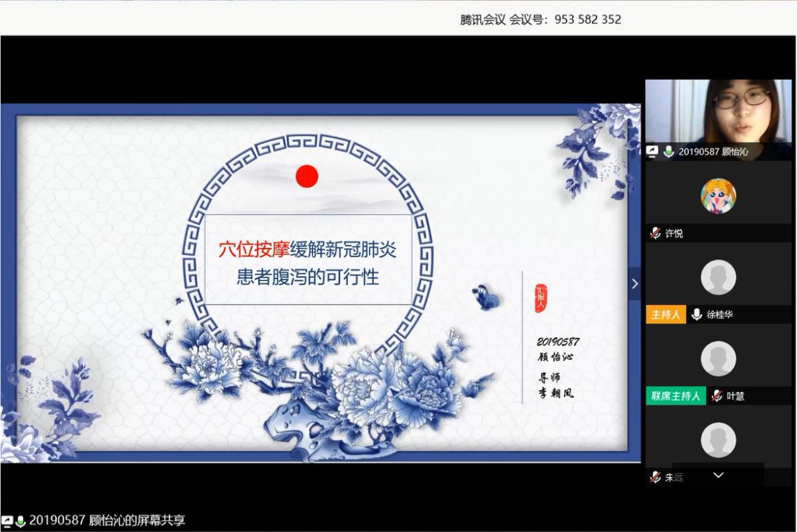Click 许悦's muted microphone icon
This screenshot has width=797, height=532.
(655, 233)
